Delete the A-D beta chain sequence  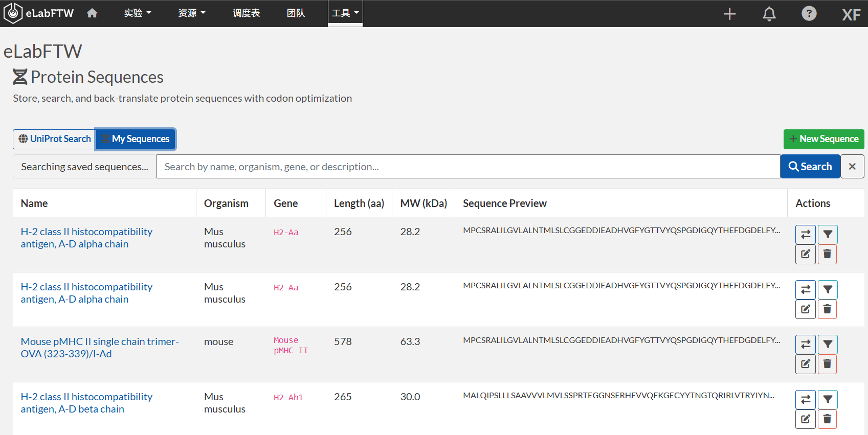(828, 419)
